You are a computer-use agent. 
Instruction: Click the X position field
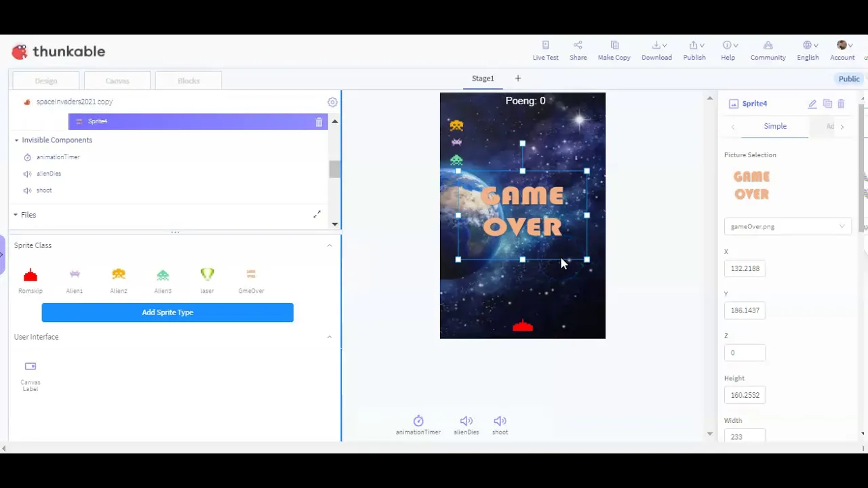(x=745, y=268)
